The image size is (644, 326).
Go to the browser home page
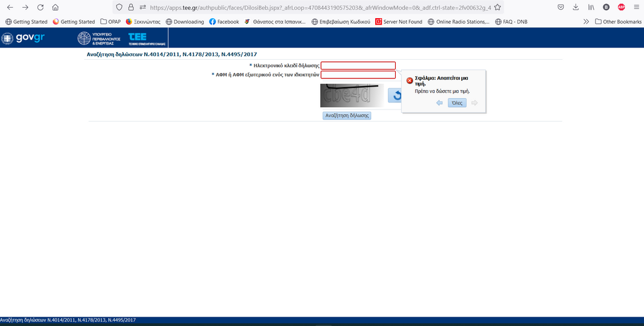55,8
